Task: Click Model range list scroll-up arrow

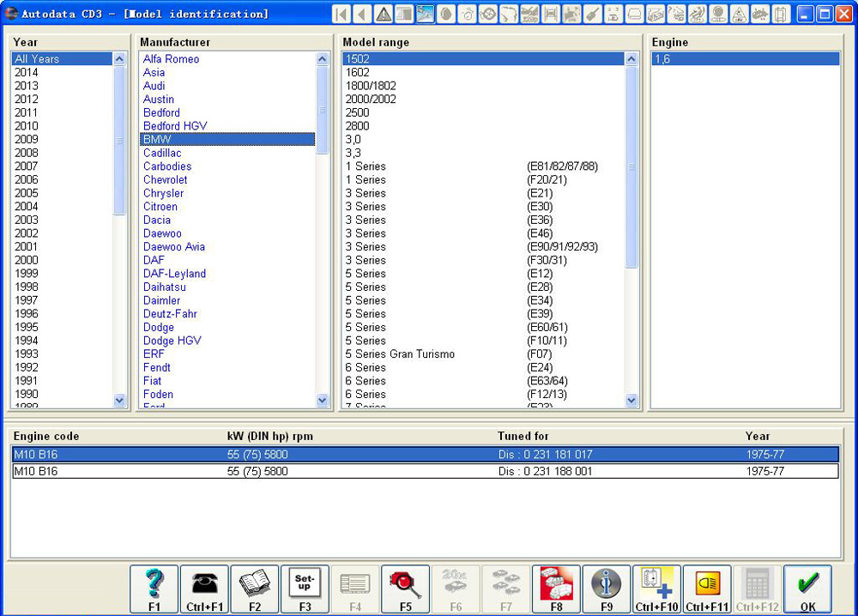Action: (x=631, y=59)
